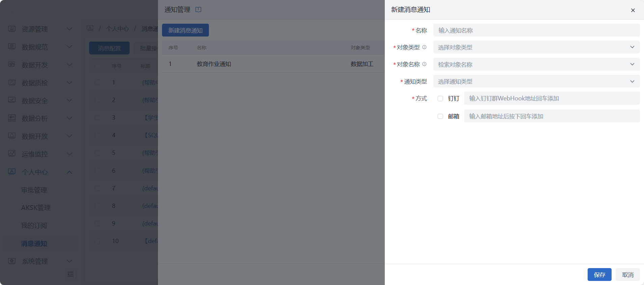Expand the 资源管理 menu chevron
Screen dimensions: 644x285
tap(70, 29)
